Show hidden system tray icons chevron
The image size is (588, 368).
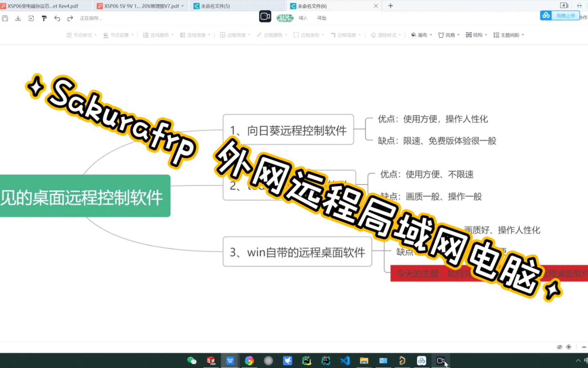[x=578, y=361]
